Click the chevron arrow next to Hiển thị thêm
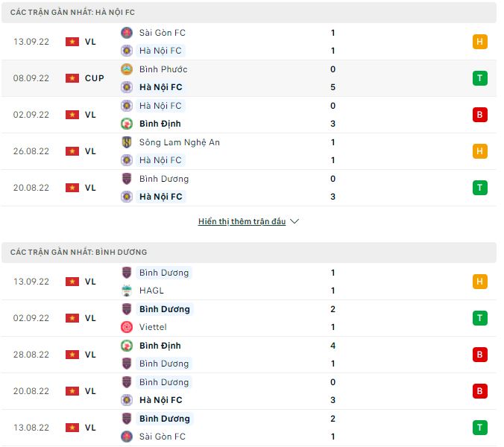Screen dimensions: 504x447 (x=294, y=221)
